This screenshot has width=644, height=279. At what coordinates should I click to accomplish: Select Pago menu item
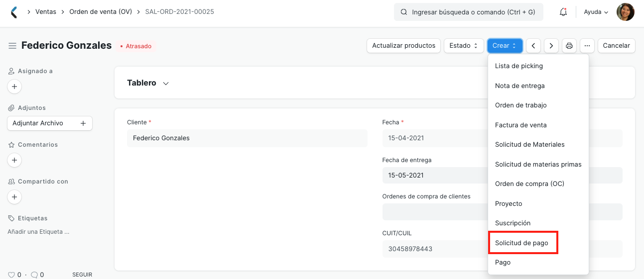click(x=538, y=263)
